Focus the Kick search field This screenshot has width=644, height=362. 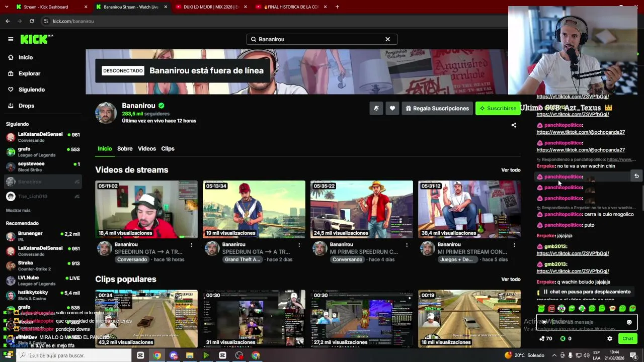(321, 39)
